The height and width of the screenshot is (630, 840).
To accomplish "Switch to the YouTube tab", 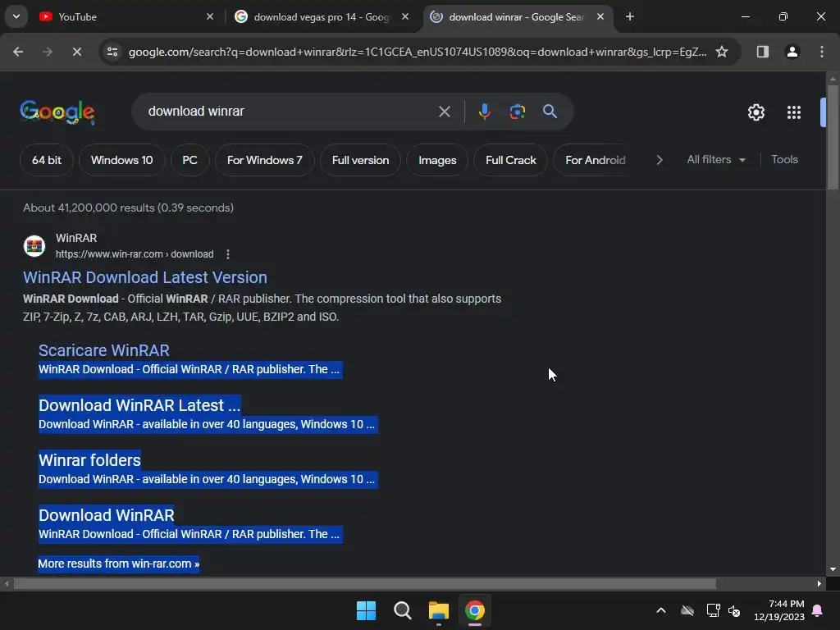I will pyautogui.click(x=126, y=16).
